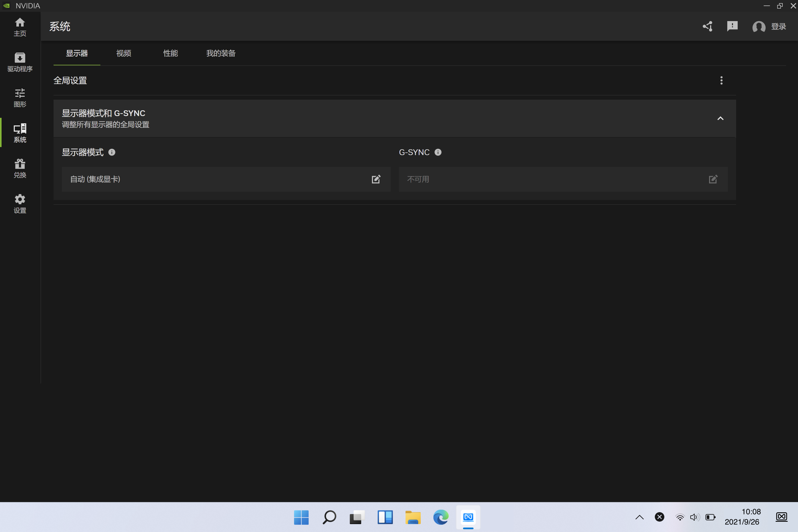Show info for 显示器模式
The image size is (798, 532).
(112, 152)
